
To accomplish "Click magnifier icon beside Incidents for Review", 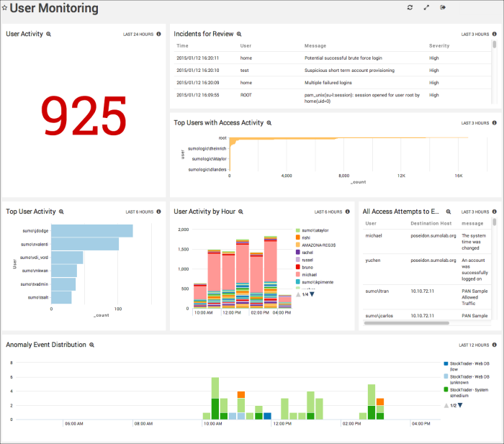I will pyautogui.click(x=240, y=34).
